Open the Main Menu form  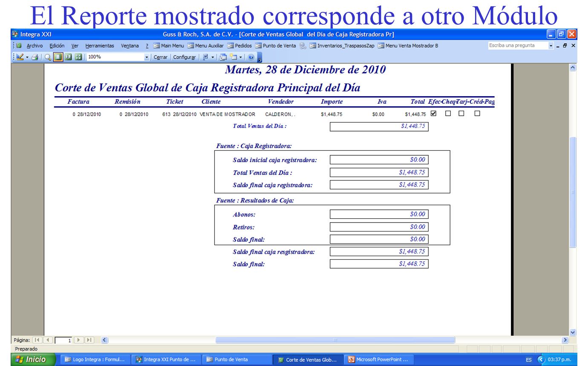[x=169, y=46]
